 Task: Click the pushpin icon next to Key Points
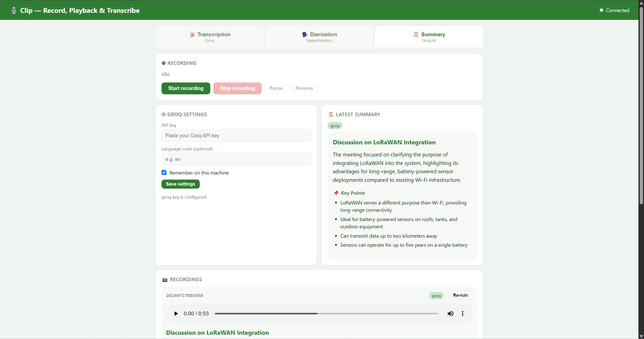[336, 193]
